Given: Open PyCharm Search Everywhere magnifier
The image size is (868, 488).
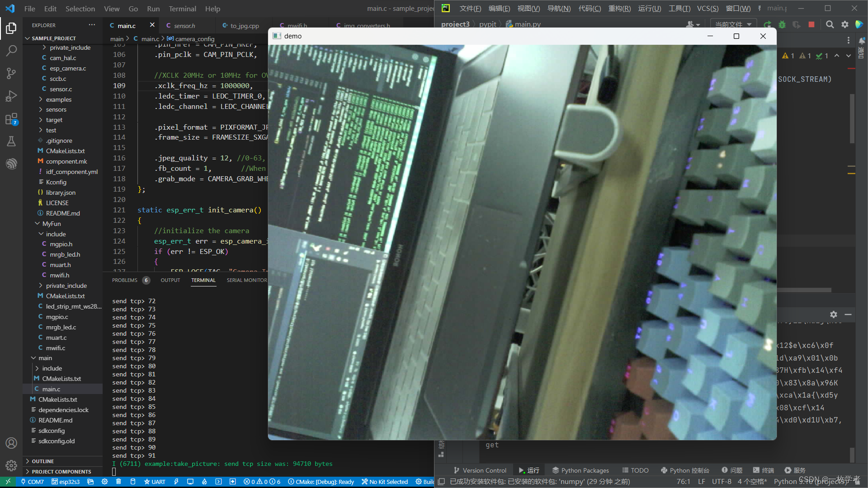Looking at the screenshot, I should point(830,24).
